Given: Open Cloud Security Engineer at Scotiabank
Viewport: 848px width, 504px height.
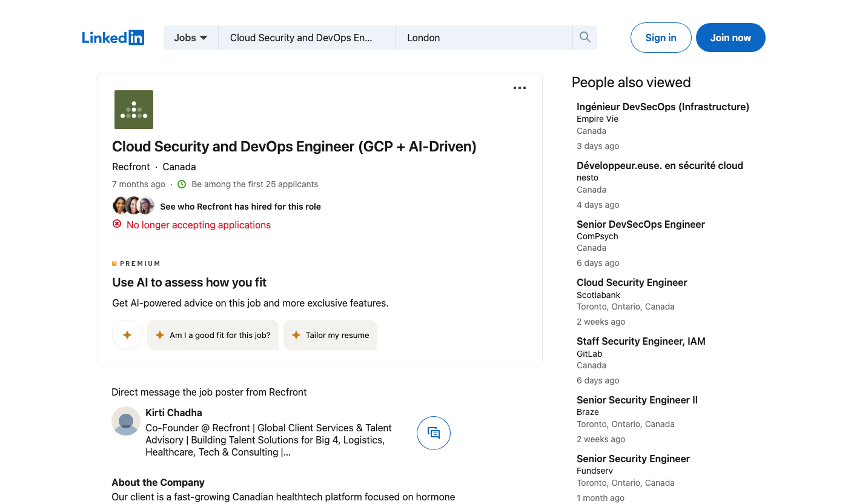Looking at the screenshot, I should coord(632,282).
